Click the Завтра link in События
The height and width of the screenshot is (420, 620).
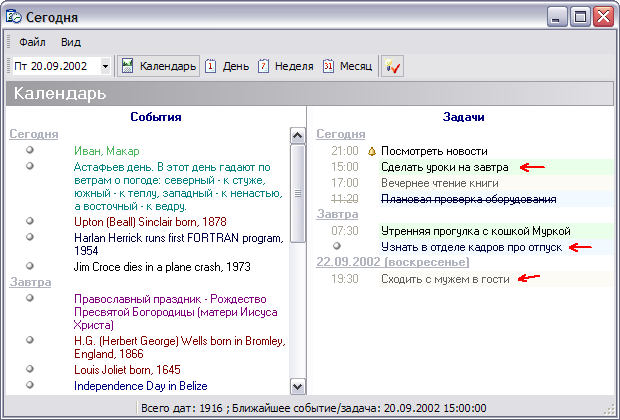tap(30, 282)
